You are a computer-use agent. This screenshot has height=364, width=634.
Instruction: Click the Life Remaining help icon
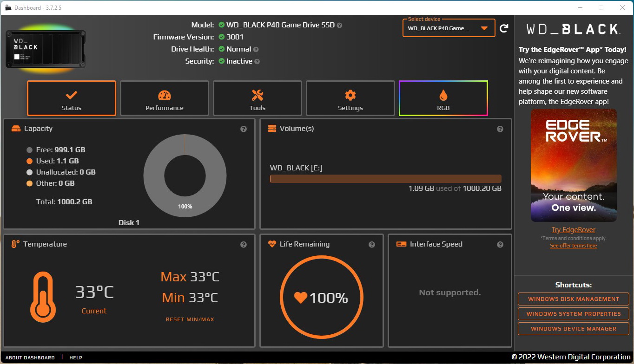coord(372,244)
